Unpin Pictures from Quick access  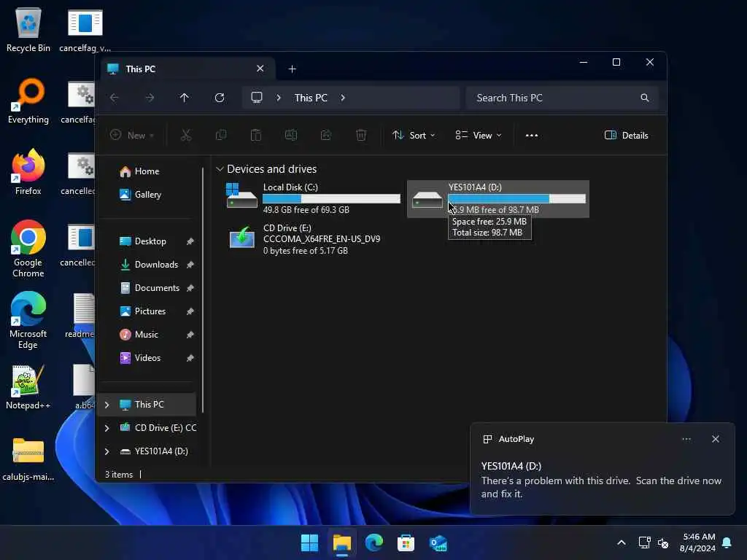[190, 311]
